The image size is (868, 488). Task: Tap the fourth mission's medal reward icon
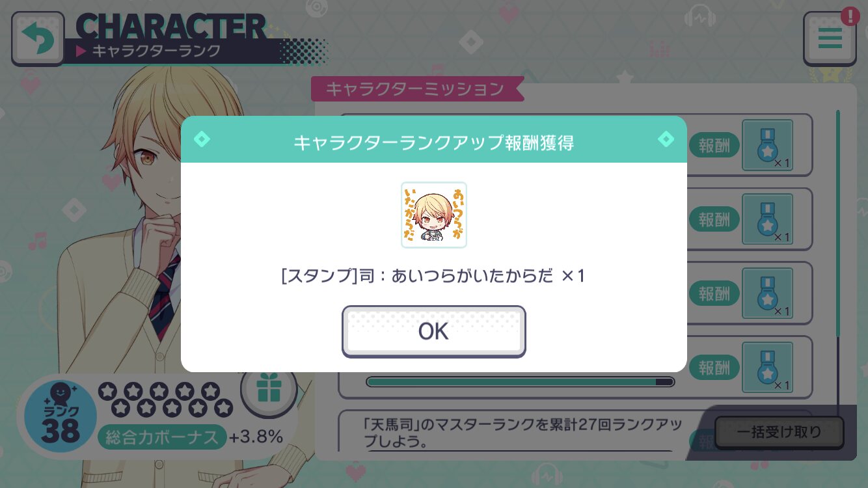pyautogui.click(x=768, y=368)
